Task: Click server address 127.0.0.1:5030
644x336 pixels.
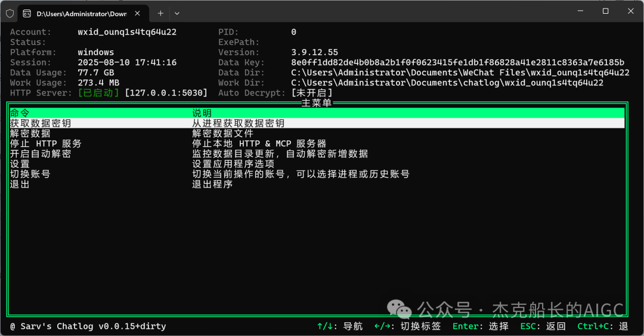Action: (166, 93)
